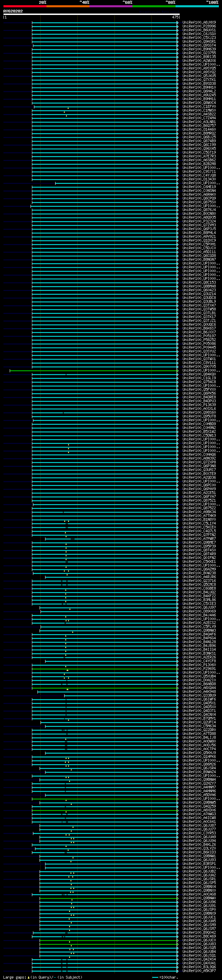
Task: Click green alignment bar for UniRef100_Q6JU83
Action: [x=109, y=944]
